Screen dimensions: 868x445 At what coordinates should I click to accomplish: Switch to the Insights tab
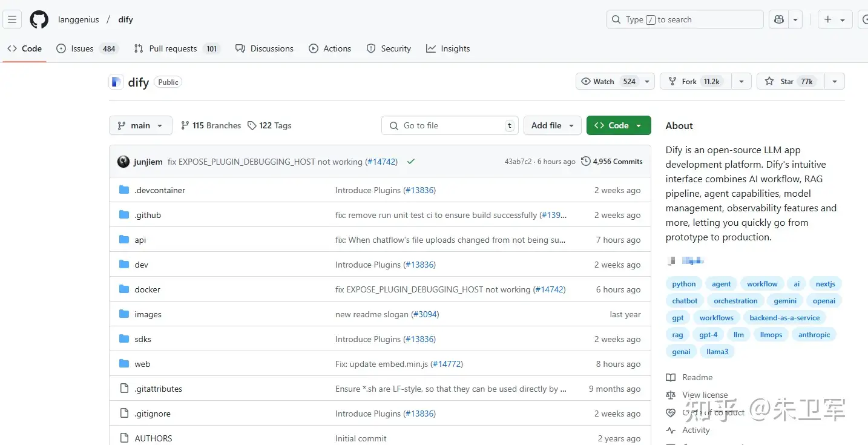click(x=448, y=48)
